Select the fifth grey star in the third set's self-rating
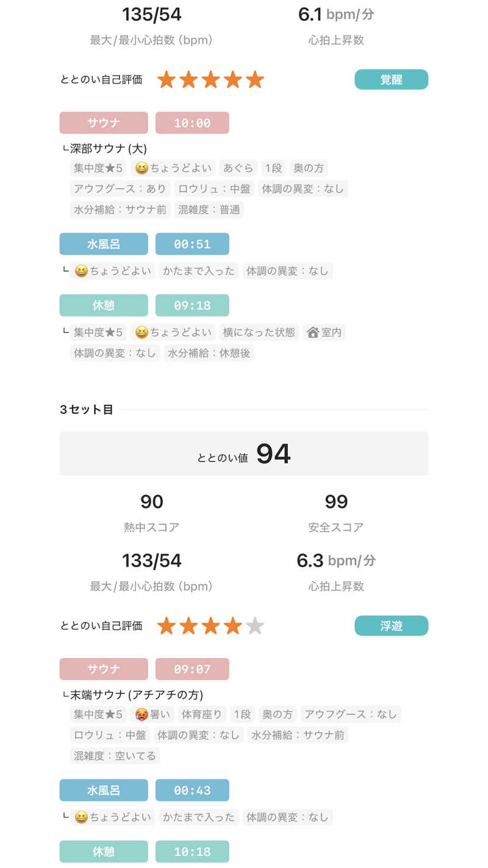 255,626
